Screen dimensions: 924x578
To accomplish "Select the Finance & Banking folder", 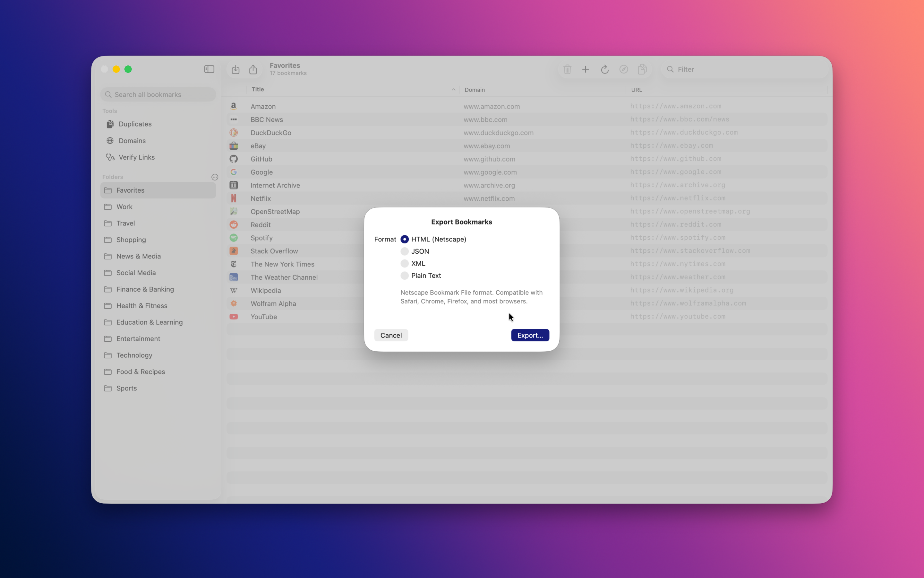I will (x=158, y=289).
